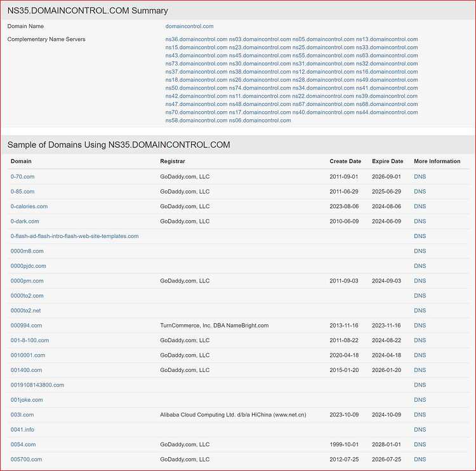Open 0-flash-ad-flash-intro-flash-web-site-templates.com link

(x=75, y=236)
